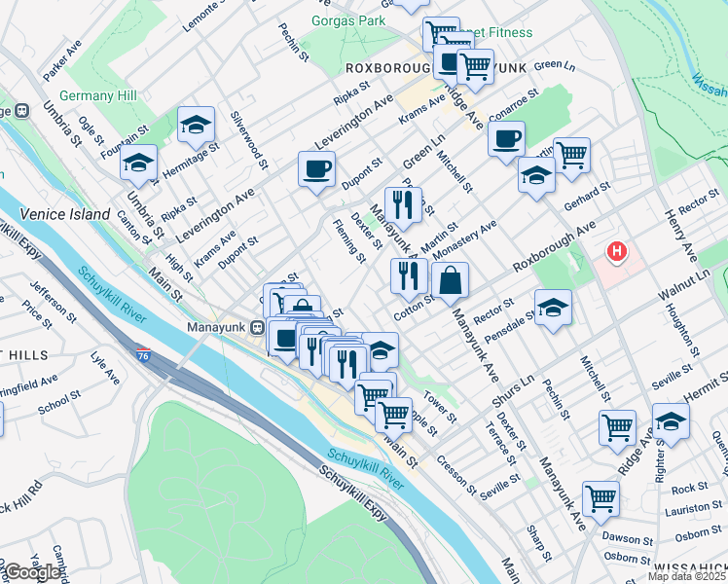
Task: Click the Gorgas Park label
Action: 348,20
